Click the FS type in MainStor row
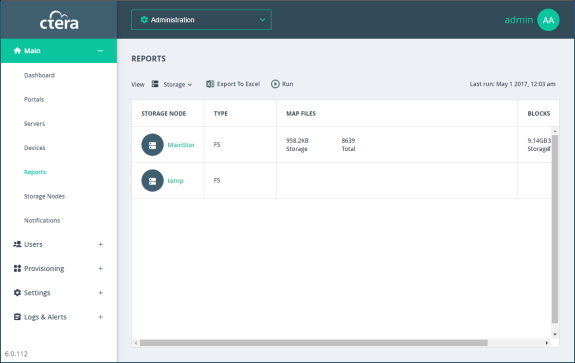The image size is (575, 363). pyautogui.click(x=217, y=144)
